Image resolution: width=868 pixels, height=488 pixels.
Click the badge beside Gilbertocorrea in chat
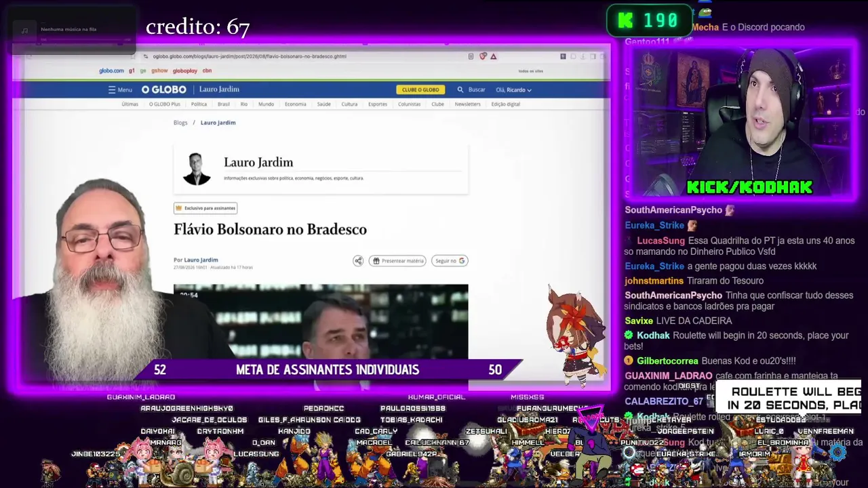pos(629,361)
